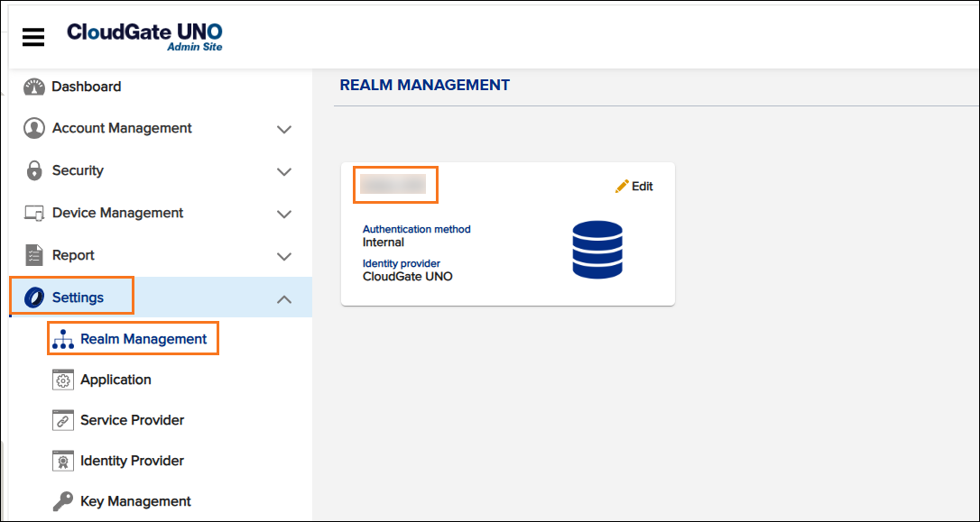980x522 pixels.
Task: Click the Account Management person icon
Action: coord(33,128)
